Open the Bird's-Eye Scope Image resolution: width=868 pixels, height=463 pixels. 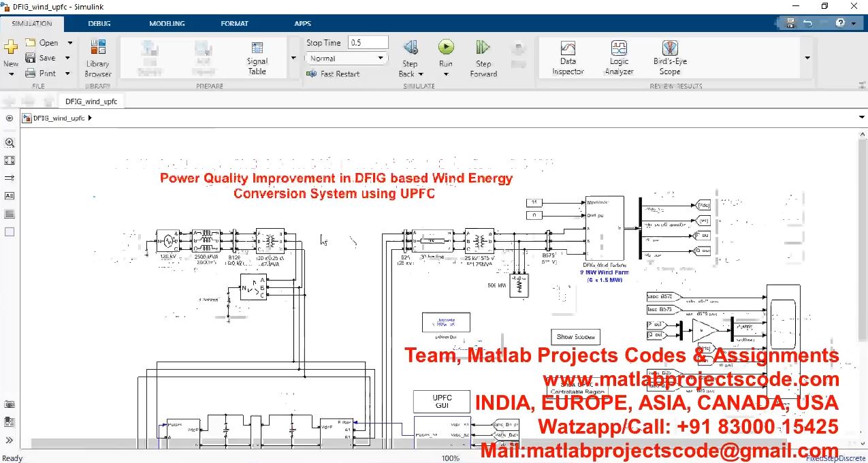point(669,58)
